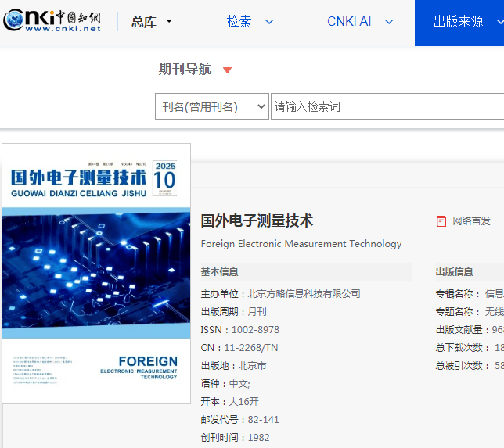Click the Foreign Electronic Measurement Technology subtitle
Image resolution: width=504 pixels, height=448 pixels.
coord(301,244)
